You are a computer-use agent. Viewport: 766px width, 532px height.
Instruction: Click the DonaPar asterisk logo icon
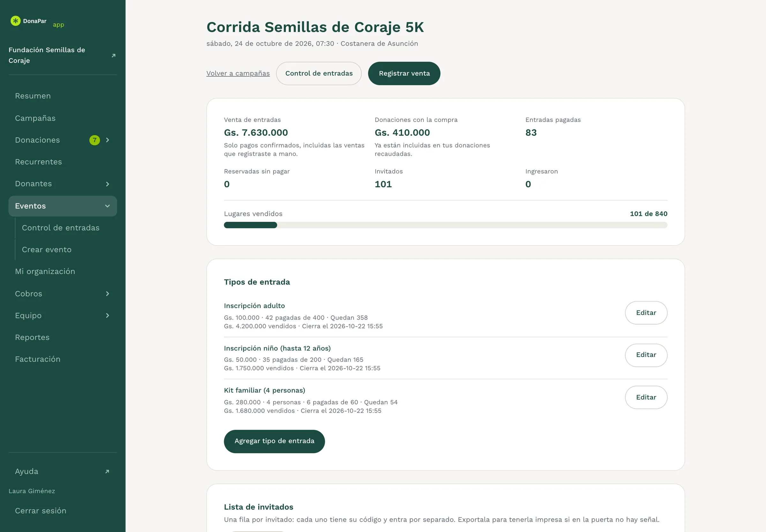tap(15, 21)
